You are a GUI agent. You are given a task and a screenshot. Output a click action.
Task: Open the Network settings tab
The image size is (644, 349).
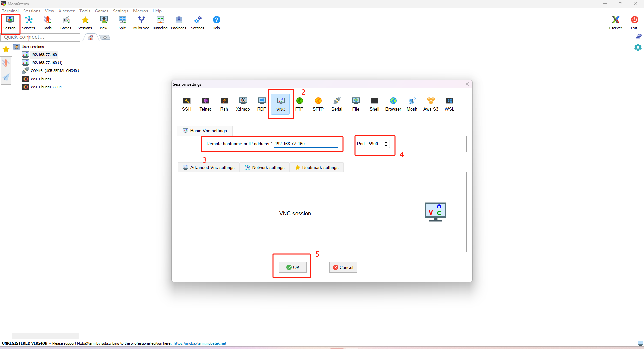[x=265, y=167]
